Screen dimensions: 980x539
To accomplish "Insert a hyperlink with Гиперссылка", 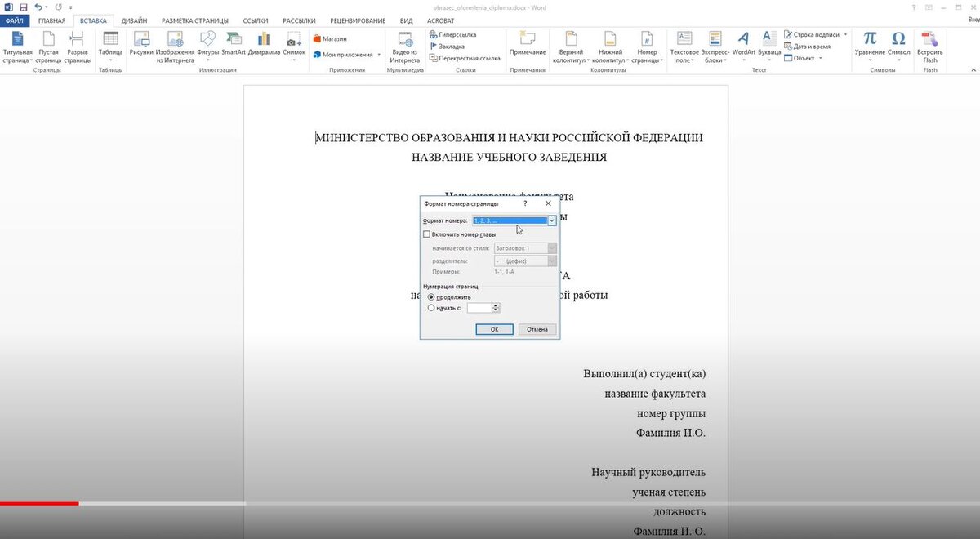I will pos(453,35).
